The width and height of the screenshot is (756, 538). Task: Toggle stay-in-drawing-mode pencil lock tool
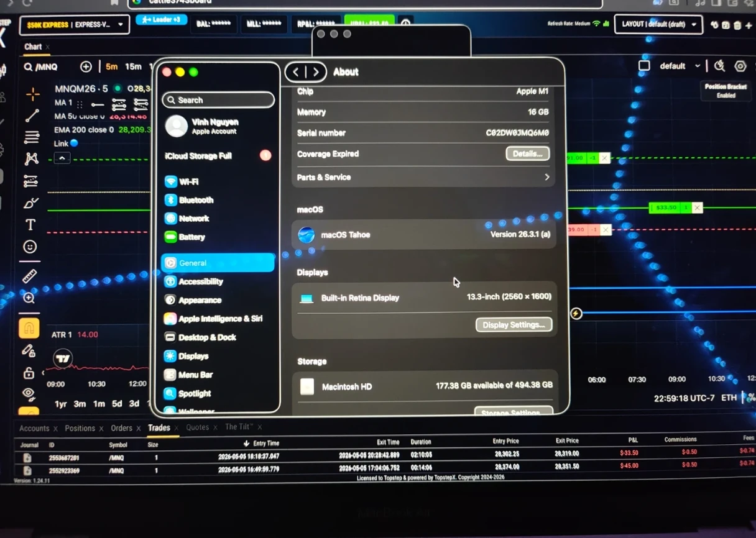pyautogui.click(x=29, y=351)
